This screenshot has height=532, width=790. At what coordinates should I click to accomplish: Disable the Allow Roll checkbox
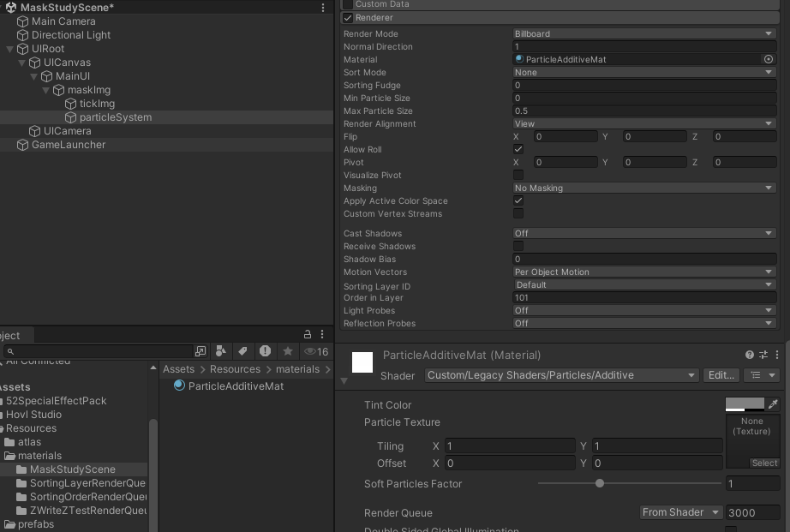pyautogui.click(x=518, y=149)
